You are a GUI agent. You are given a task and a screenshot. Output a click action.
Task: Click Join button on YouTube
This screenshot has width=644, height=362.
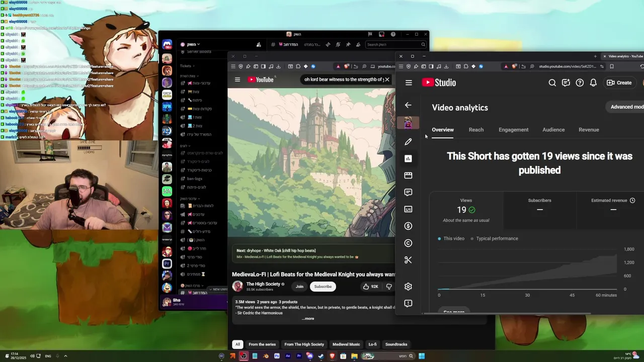click(x=299, y=287)
